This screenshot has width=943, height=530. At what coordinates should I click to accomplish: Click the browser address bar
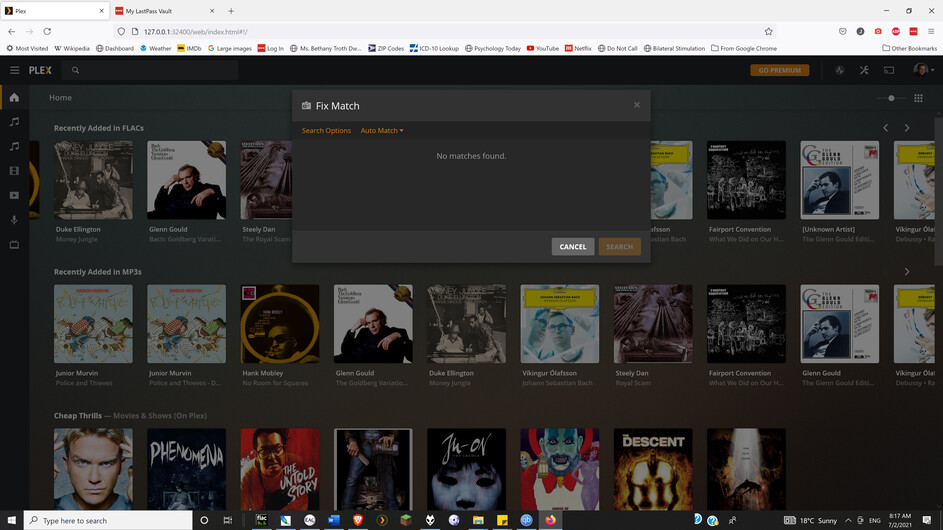pyautogui.click(x=445, y=31)
